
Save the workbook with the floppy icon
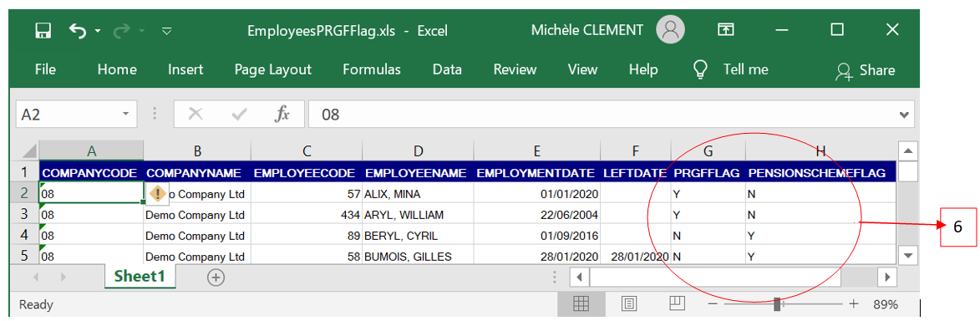click(x=43, y=30)
